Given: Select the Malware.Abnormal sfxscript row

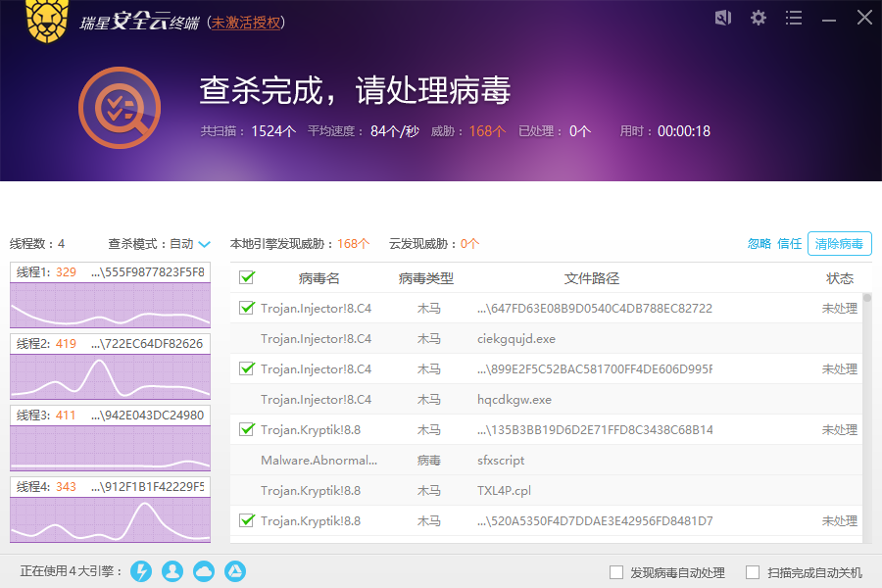Looking at the screenshot, I should 549,461.
